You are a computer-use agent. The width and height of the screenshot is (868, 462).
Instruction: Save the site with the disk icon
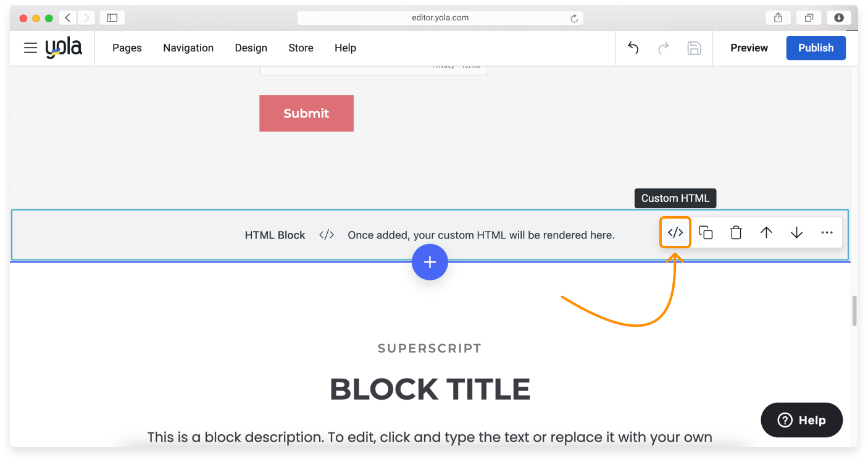695,48
